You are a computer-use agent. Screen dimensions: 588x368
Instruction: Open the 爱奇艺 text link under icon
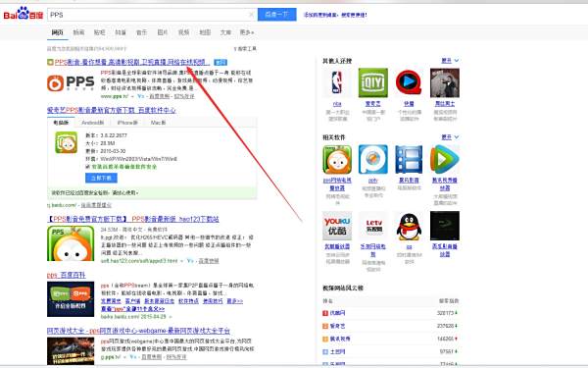[373, 104]
